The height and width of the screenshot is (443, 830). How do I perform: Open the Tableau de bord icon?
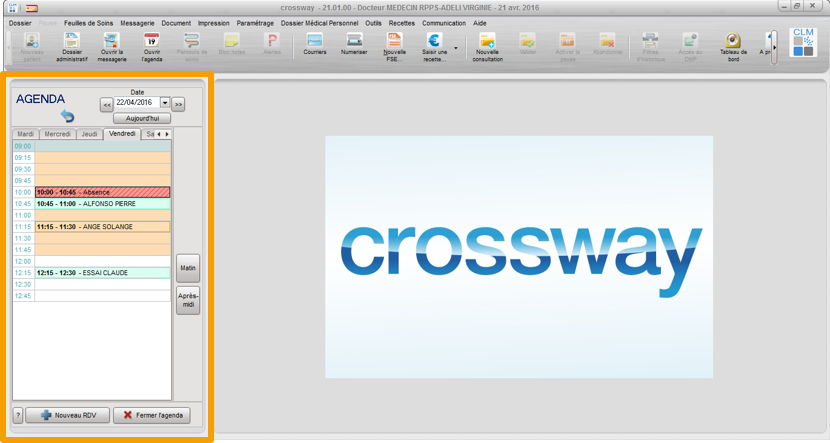[x=733, y=47]
